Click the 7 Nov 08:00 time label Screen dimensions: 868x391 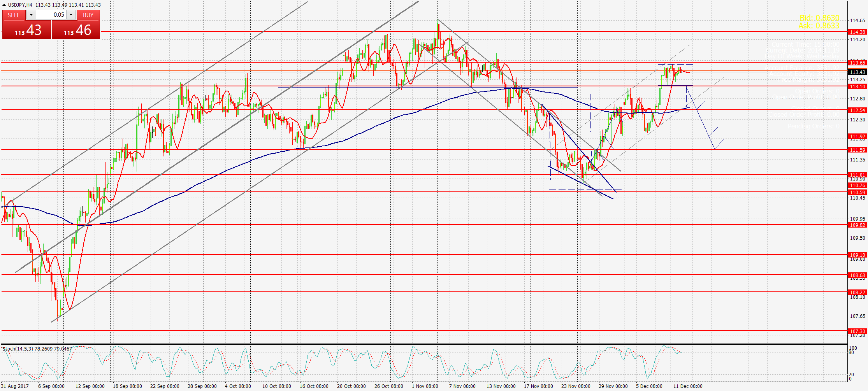point(462,386)
